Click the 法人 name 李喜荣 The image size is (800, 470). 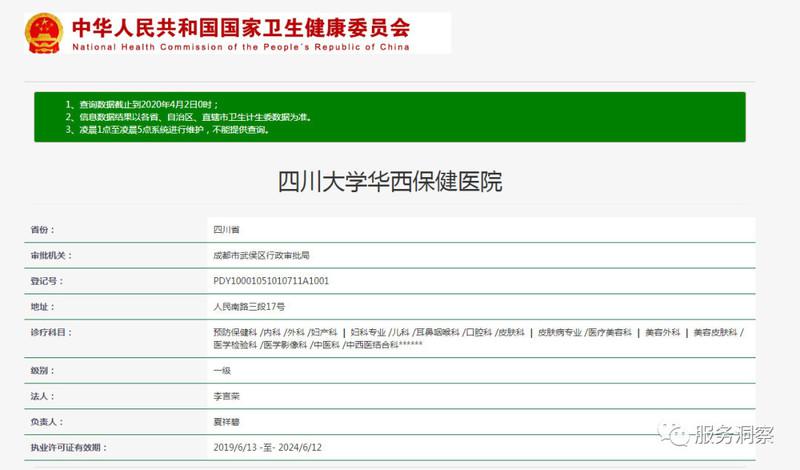(x=227, y=397)
